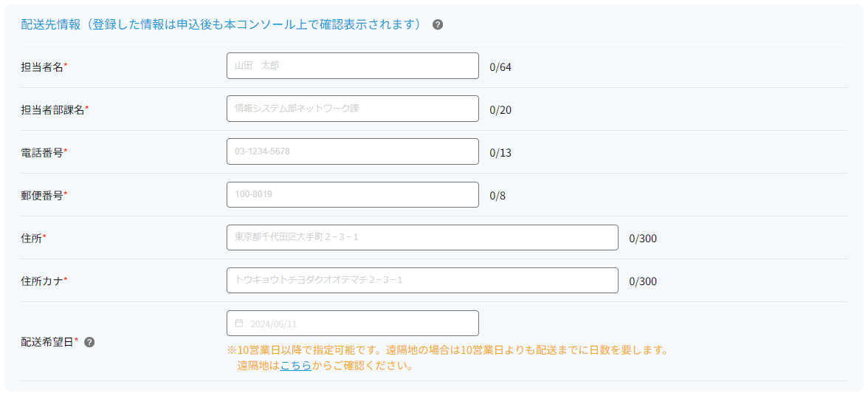868x393 pixels.
Task: Follow the こちら link for remote areas
Action: pyautogui.click(x=295, y=366)
